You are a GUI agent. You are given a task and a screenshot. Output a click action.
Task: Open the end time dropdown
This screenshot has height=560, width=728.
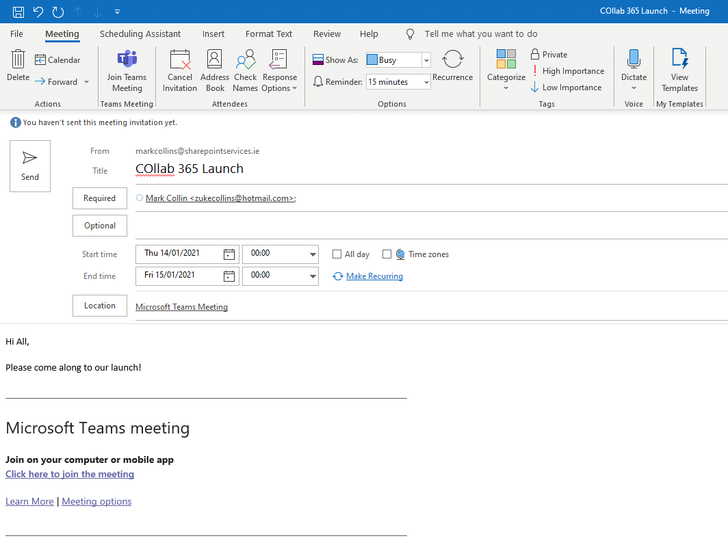(313, 276)
